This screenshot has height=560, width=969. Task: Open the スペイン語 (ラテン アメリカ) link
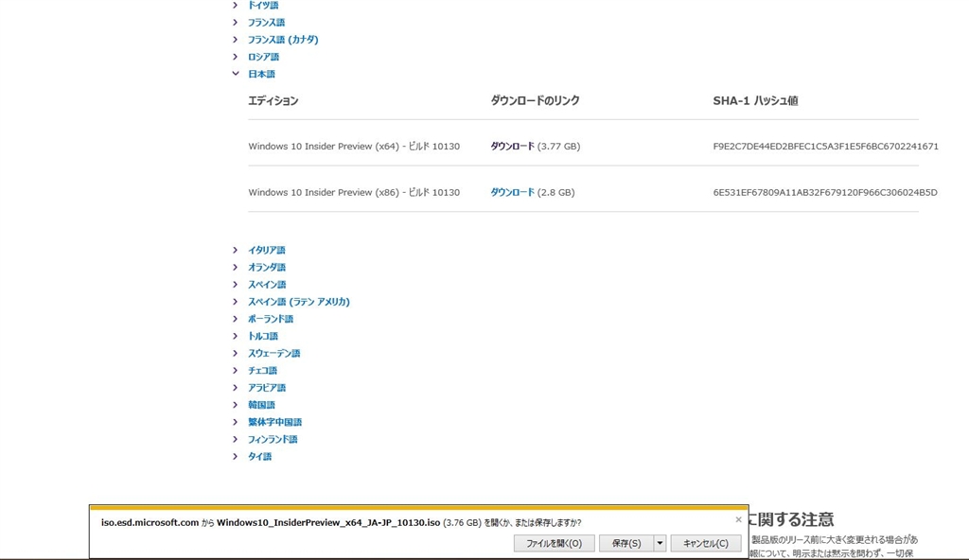298,302
